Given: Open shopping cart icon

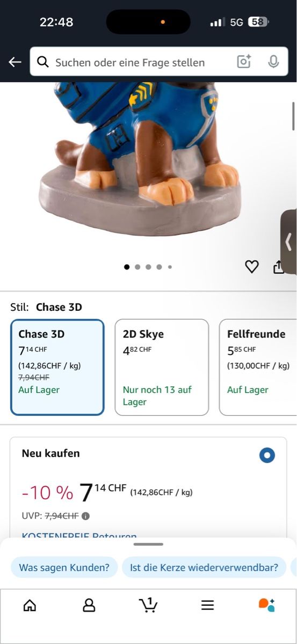Looking at the screenshot, I should click(148, 605).
